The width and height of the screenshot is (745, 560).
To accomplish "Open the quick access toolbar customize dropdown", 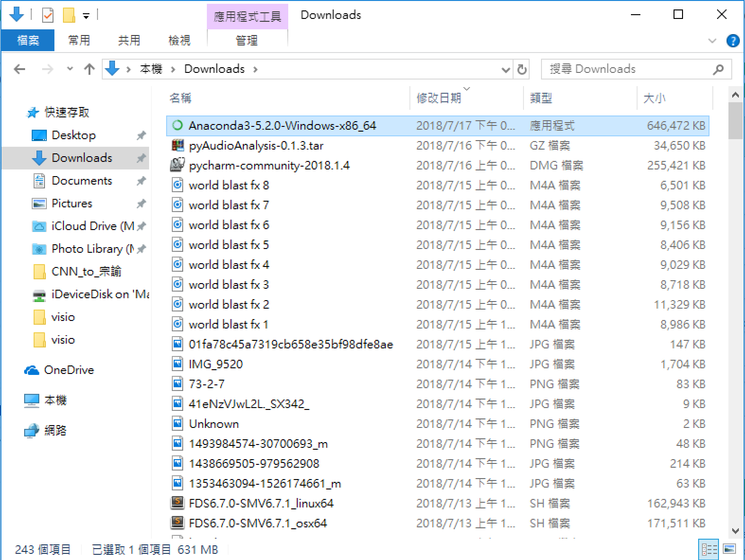I will [86, 16].
